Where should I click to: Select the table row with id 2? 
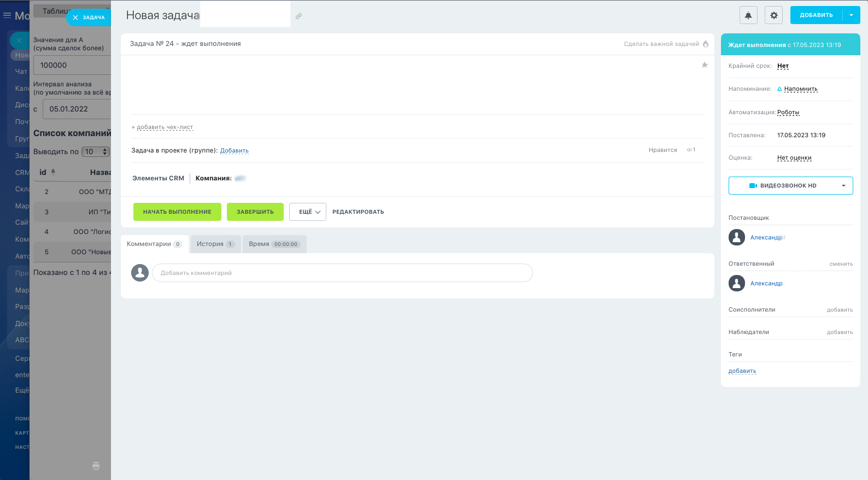click(x=72, y=192)
